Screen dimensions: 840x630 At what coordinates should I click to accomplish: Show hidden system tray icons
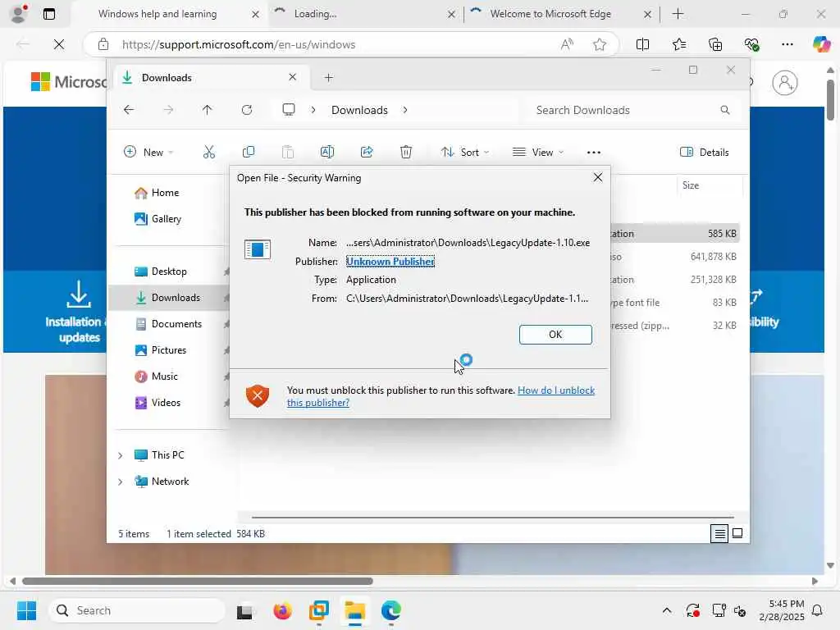(666, 610)
